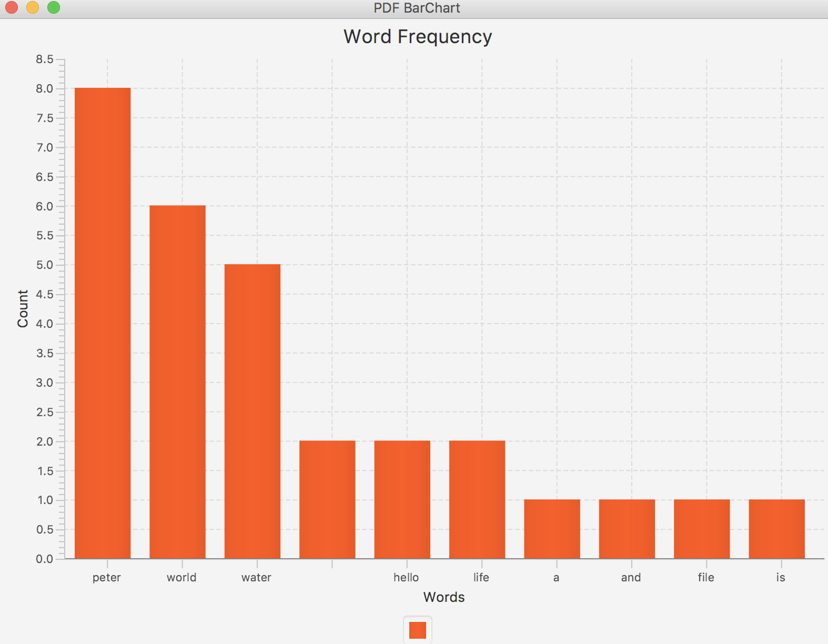828x644 pixels.
Task: Click the orange legend swatch below the chart
Action: (x=417, y=630)
